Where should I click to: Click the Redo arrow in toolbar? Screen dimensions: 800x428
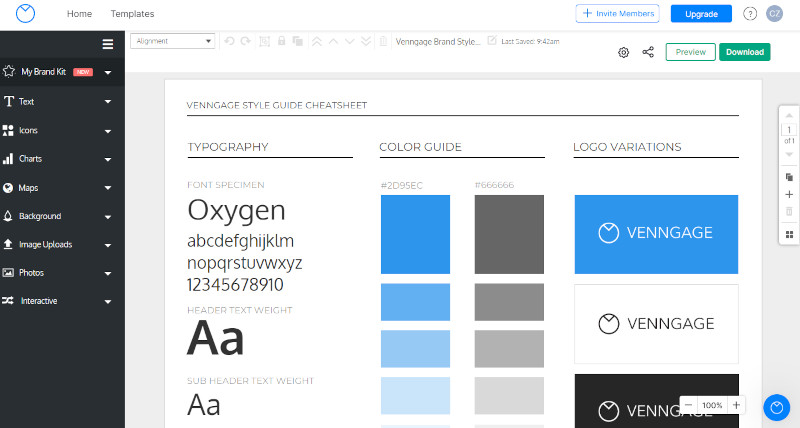click(x=246, y=41)
